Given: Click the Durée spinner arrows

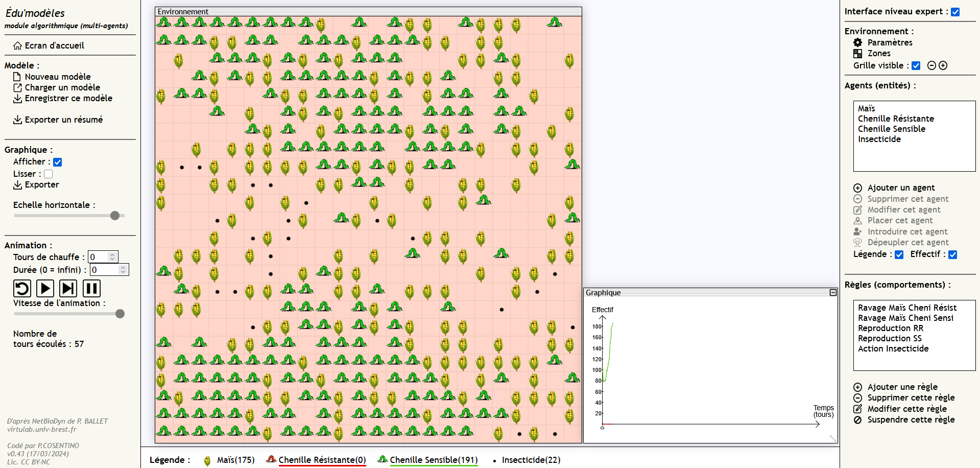Looking at the screenshot, I should coord(123,270).
